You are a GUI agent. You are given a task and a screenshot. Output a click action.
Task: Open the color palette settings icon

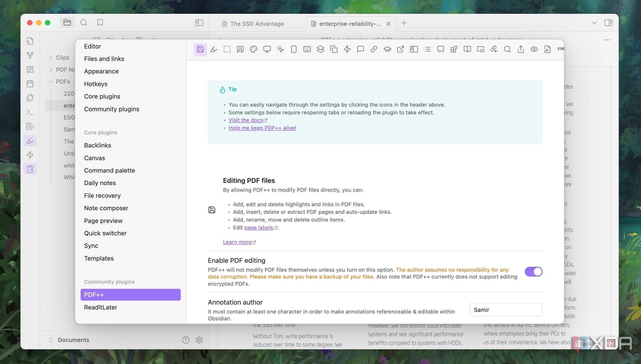coord(254,49)
